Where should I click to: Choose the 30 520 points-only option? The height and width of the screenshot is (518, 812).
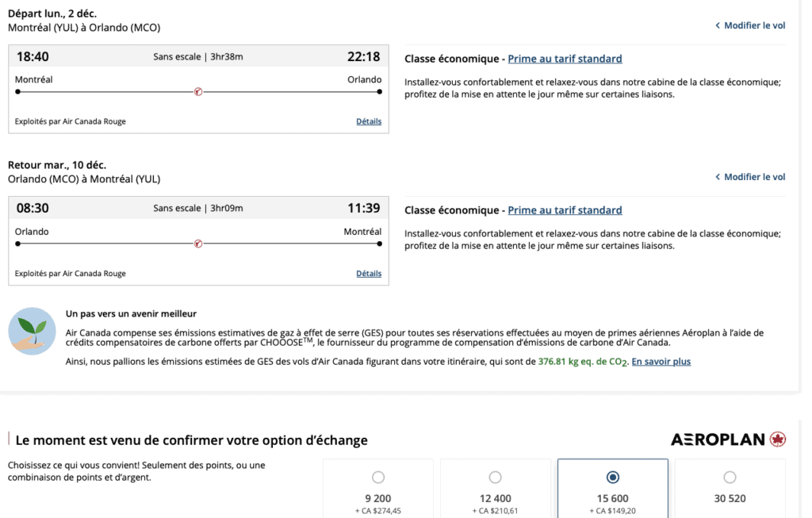click(730, 478)
